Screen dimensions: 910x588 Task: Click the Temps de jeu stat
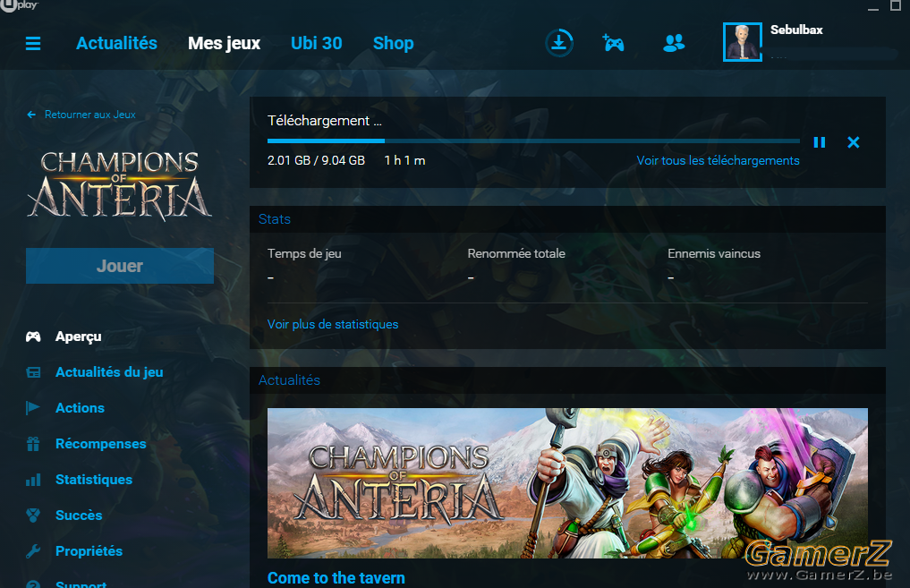click(304, 253)
